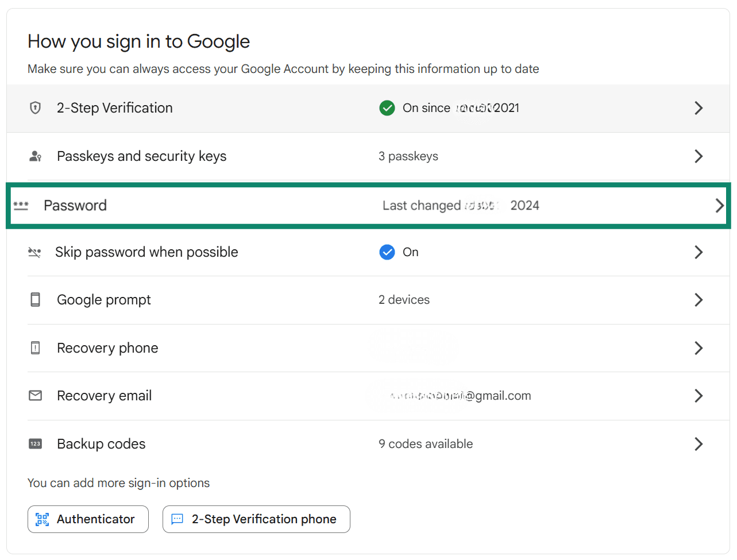Viewport: 737px width, 560px height.
Task: Add an Authenticator sign-in option
Action: [x=88, y=519]
